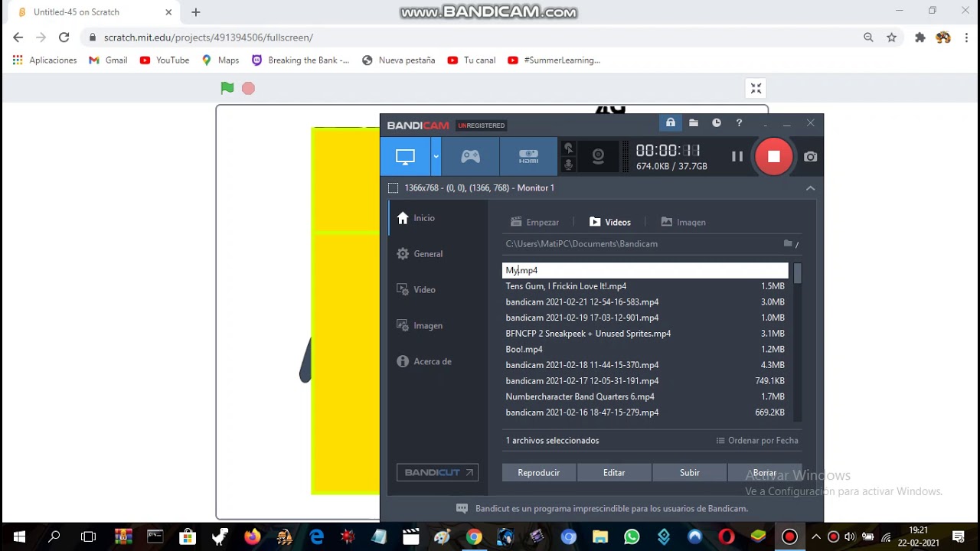Click the Subir button
980x551 pixels.
pyautogui.click(x=690, y=472)
